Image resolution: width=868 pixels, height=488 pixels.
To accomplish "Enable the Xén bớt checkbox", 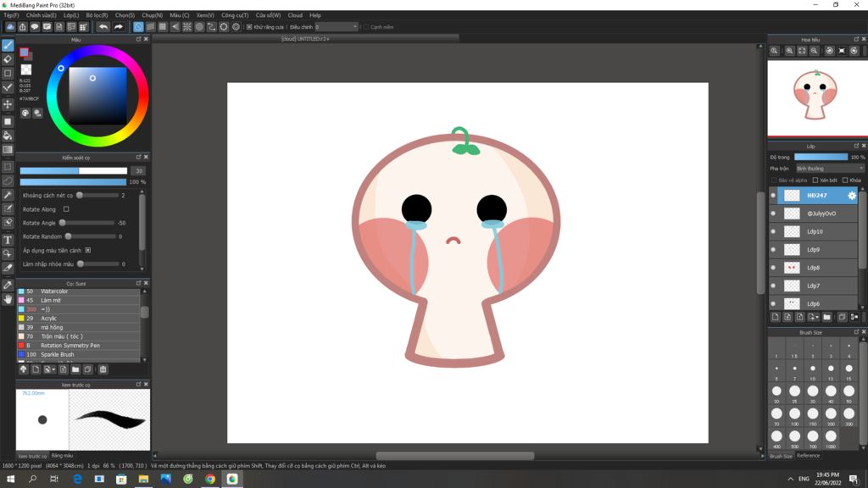I will [815, 180].
